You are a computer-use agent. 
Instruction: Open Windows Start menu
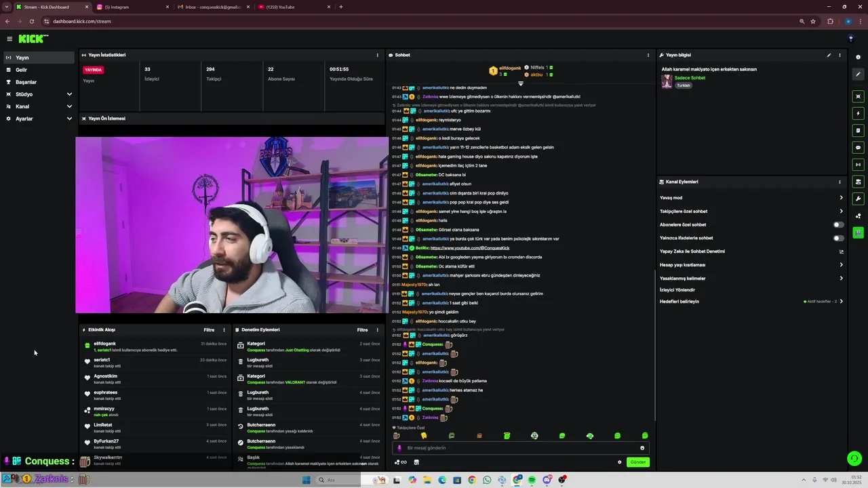coord(306,480)
